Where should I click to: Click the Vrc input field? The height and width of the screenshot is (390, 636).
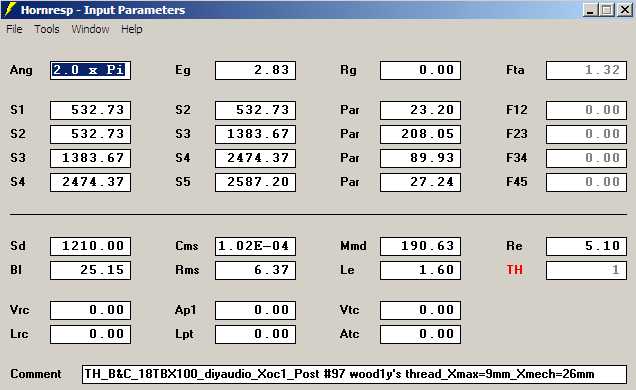(90, 310)
